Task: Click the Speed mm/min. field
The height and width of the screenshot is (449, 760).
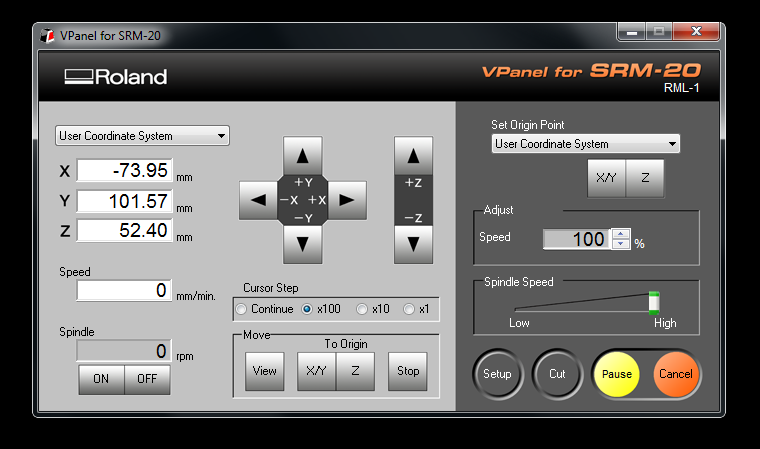Action: pyautogui.click(x=124, y=290)
